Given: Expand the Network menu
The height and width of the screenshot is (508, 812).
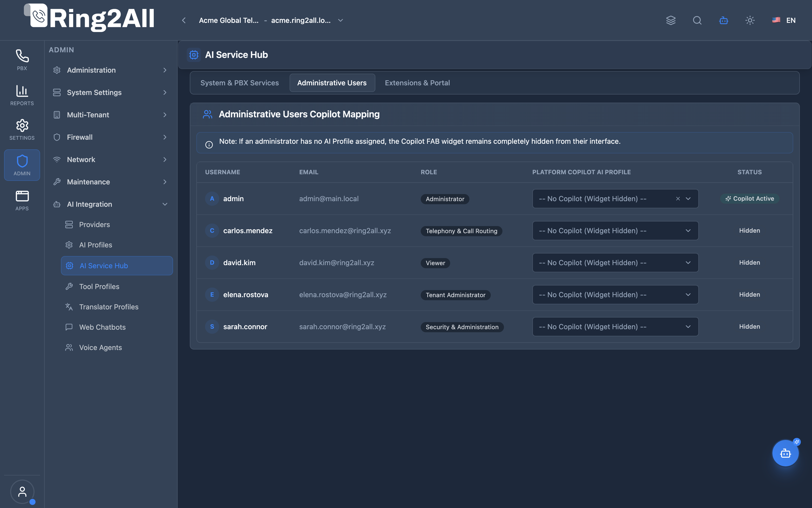Looking at the screenshot, I should [110, 159].
